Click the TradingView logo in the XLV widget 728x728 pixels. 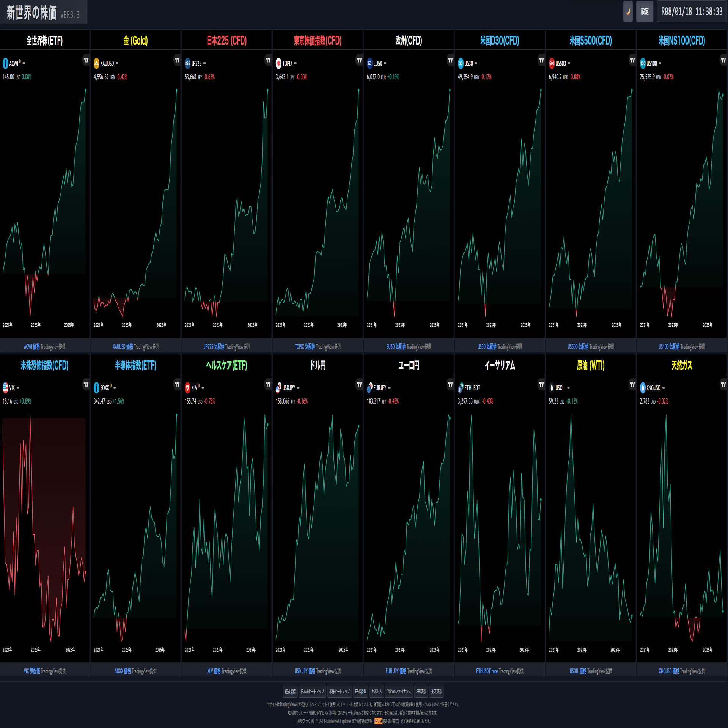268,384
